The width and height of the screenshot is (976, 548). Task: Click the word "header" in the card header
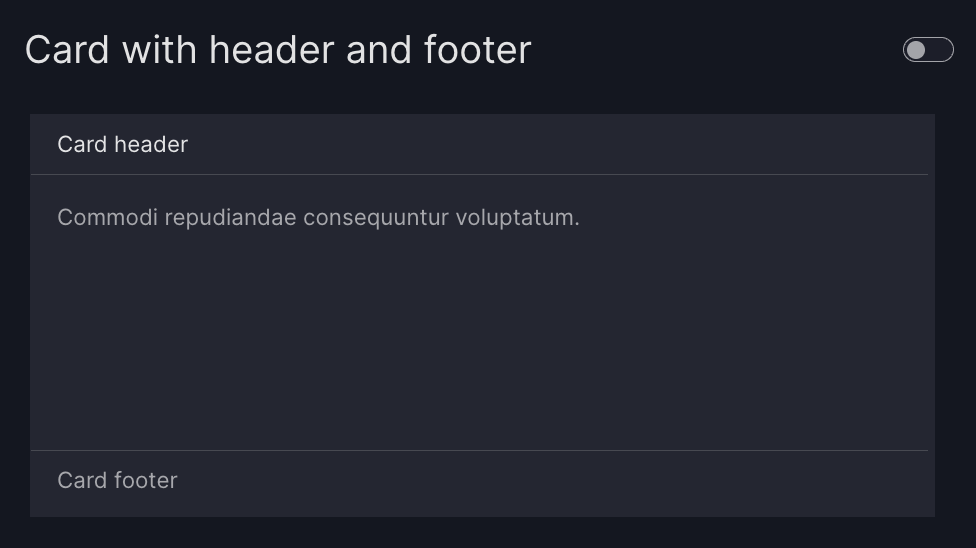pyautogui.click(x=151, y=145)
